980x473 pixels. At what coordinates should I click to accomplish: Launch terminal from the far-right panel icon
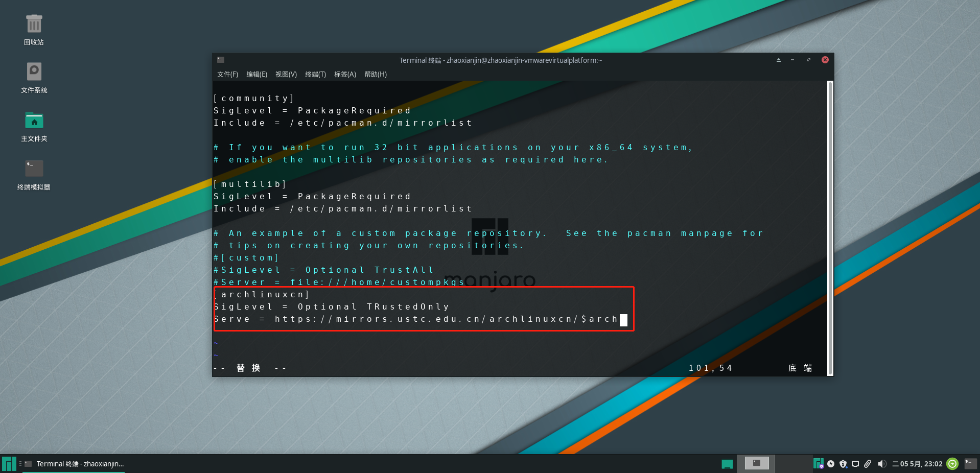(x=970, y=463)
